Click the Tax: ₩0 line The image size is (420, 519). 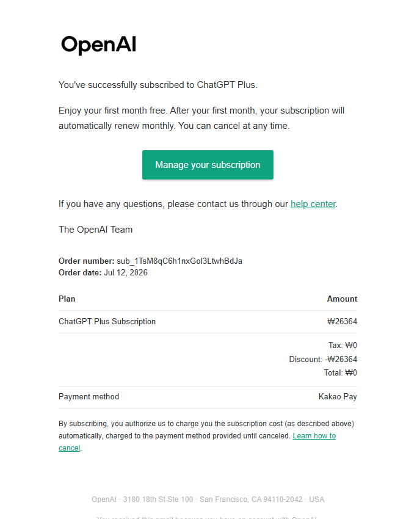click(342, 345)
